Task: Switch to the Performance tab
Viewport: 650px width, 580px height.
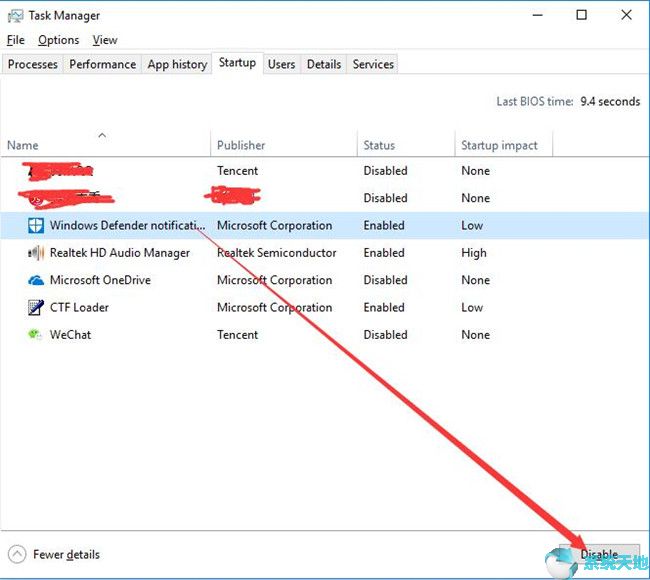Action: pyautogui.click(x=102, y=64)
